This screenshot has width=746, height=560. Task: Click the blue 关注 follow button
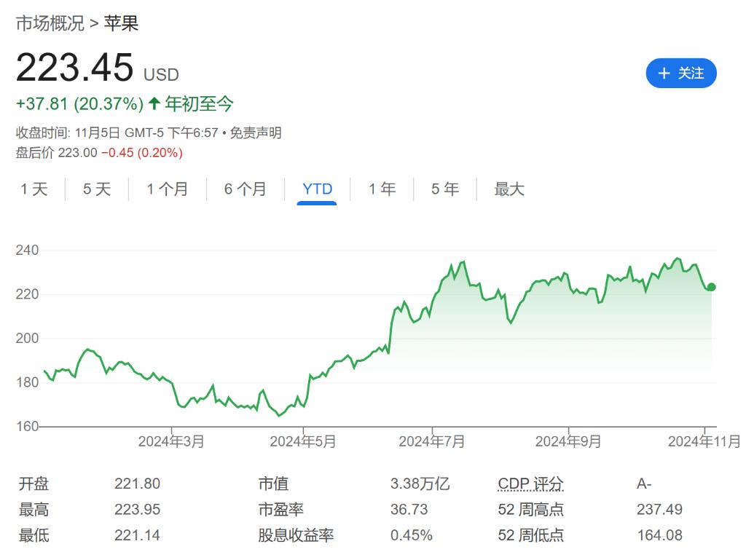point(681,74)
